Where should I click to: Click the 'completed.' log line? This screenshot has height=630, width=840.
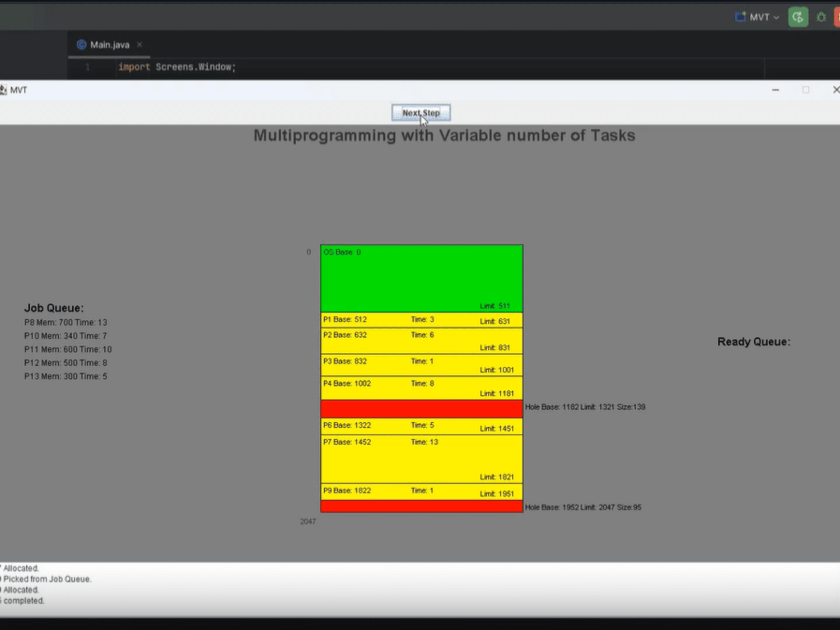[22, 601]
